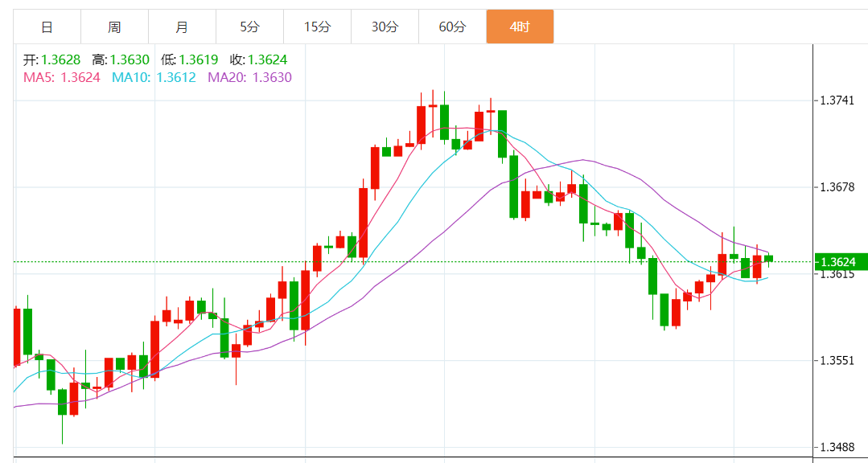Click the 1.3488 price axis label

pyautogui.click(x=837, y=447)
